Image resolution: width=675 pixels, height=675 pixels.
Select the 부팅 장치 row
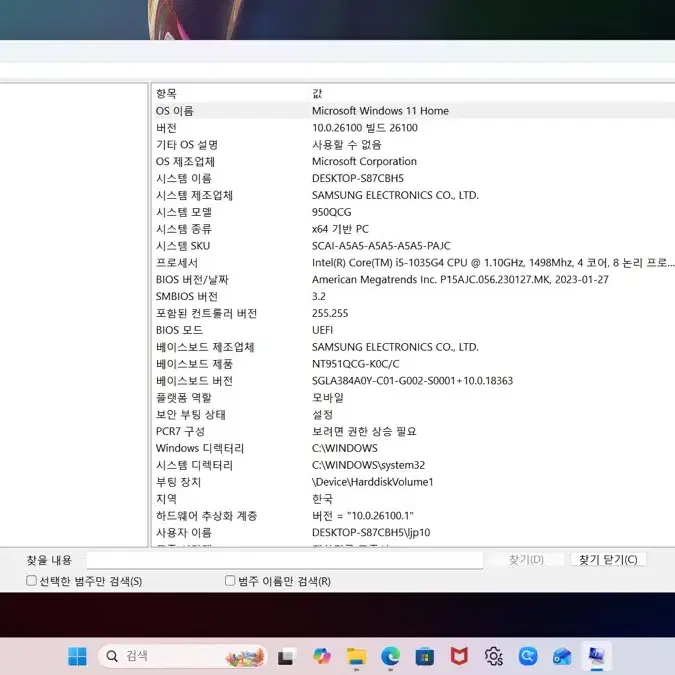click(413, 482)
